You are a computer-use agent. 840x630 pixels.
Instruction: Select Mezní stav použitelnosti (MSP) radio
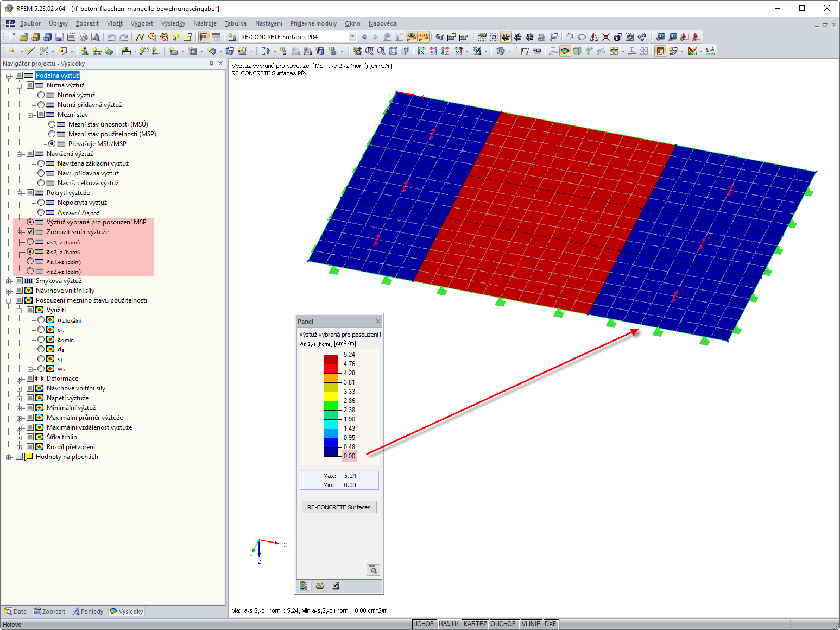pos(52,134)
